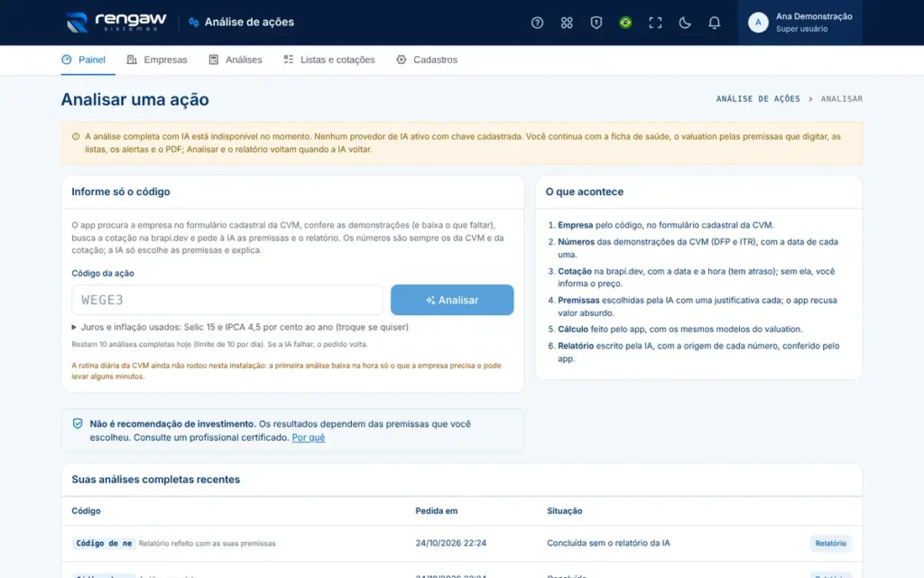Click the Cadastros gear icon
The width and height of the screenshot is (924, 578).
pos(402,60)
